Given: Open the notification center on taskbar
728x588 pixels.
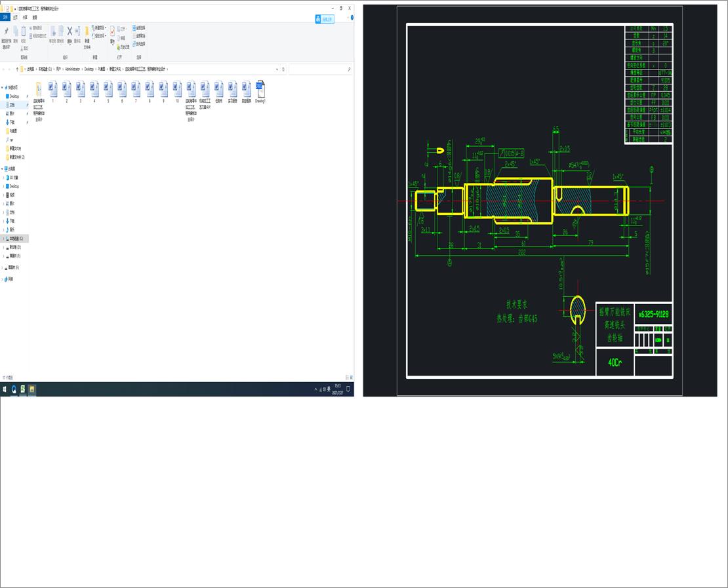Looking at the screenshot, I should click(x=348, y=389).
